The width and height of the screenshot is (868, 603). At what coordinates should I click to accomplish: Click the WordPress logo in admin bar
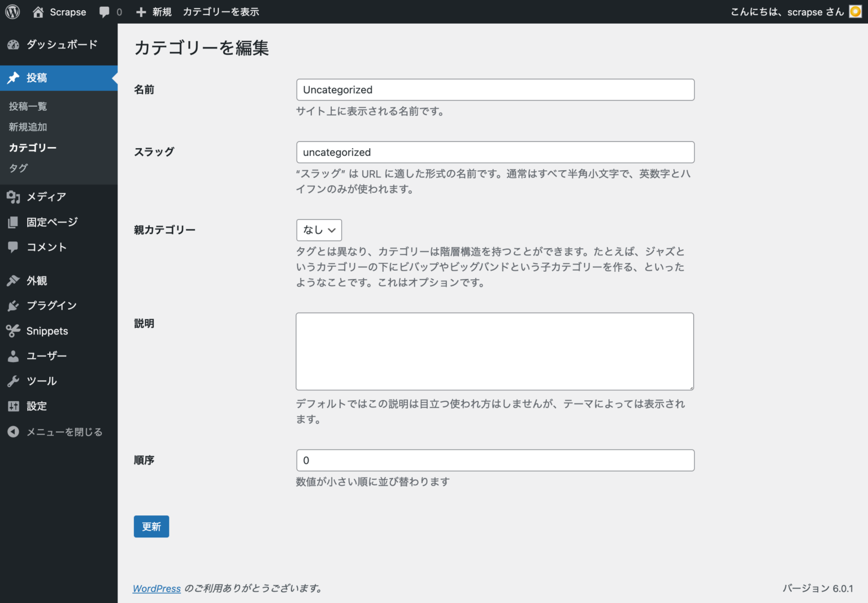(x=12, y=11)
